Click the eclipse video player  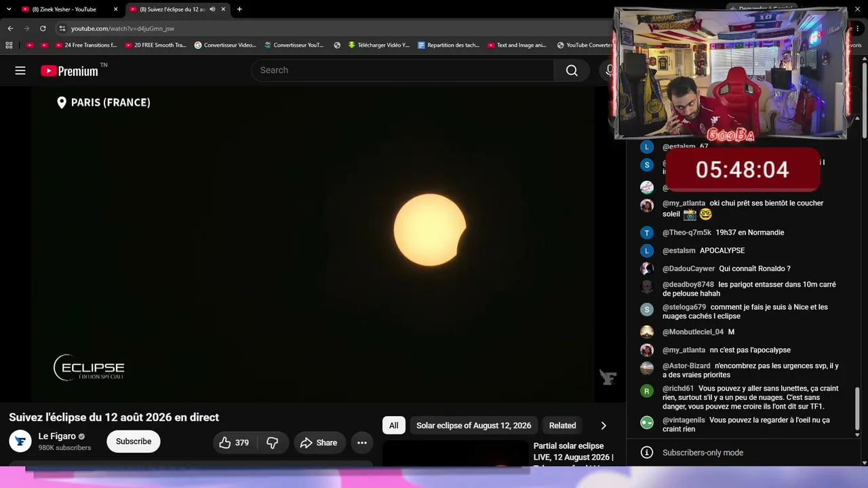pos(313,244)
